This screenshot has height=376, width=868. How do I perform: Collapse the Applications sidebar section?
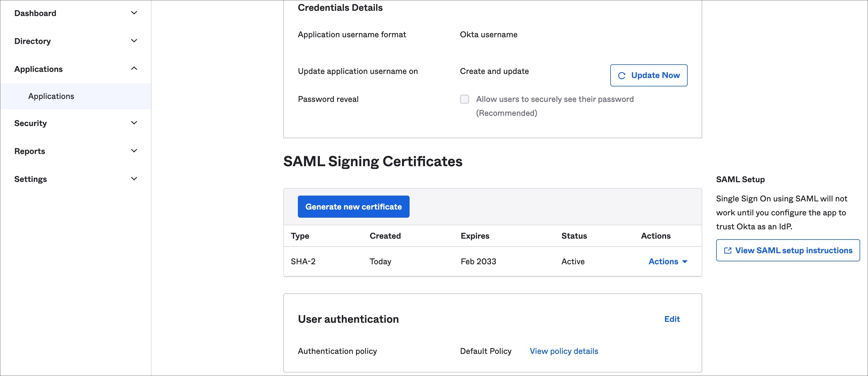coord(134,69)
